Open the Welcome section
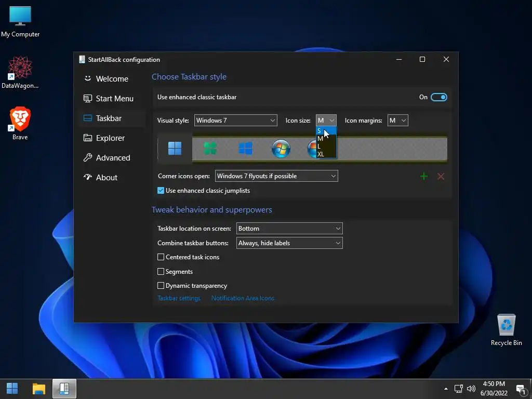This screenshot has height=399, width=532. (x=112, y=79)
